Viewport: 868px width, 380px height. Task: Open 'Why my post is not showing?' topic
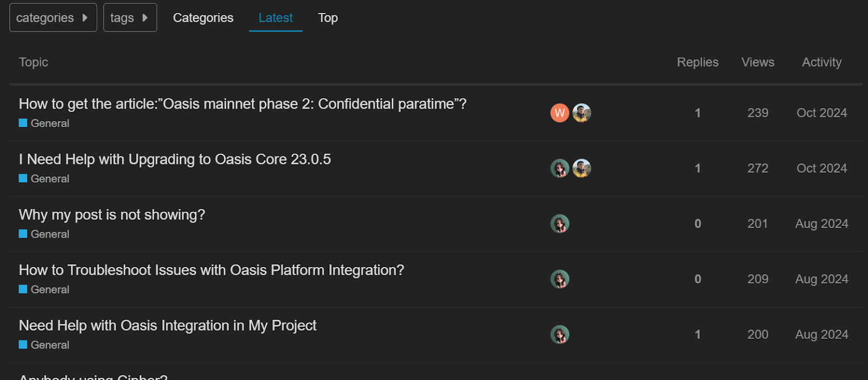112,215
